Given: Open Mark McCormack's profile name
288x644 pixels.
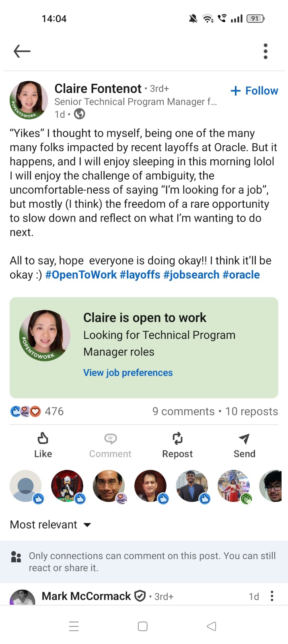Looking at the screenshot, I should (x=86, y=596).
